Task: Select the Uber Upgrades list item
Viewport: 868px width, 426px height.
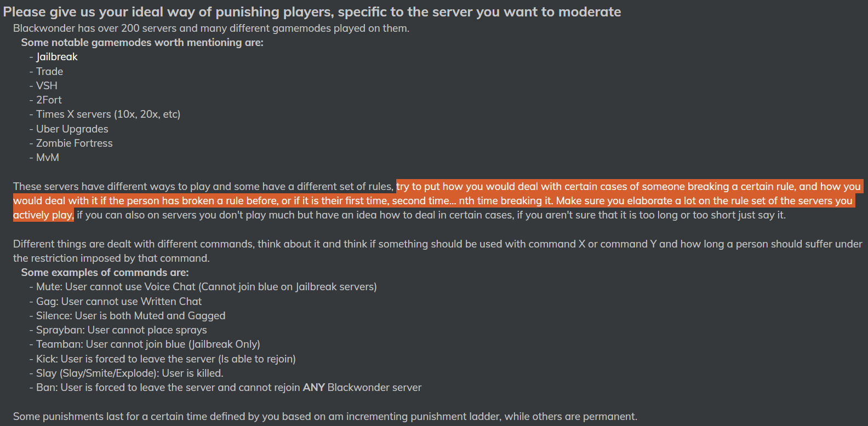Action: tap(69, 129)
